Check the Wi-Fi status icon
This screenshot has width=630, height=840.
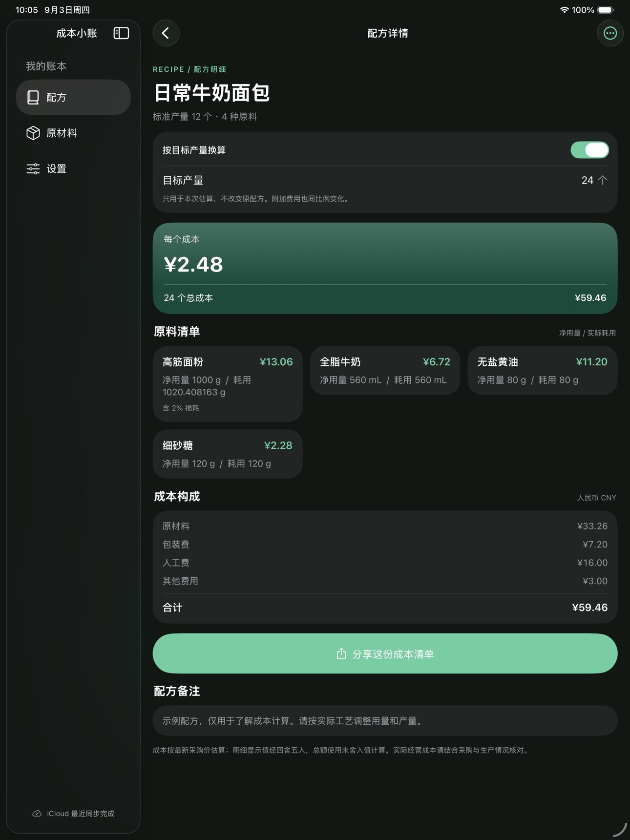564,10
